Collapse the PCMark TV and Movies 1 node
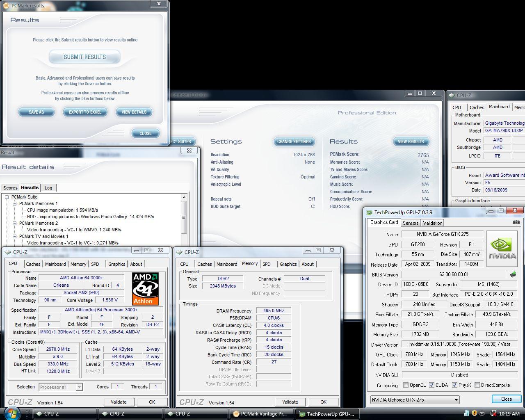Screen dimensions: 525x420 tap(15, 236)
